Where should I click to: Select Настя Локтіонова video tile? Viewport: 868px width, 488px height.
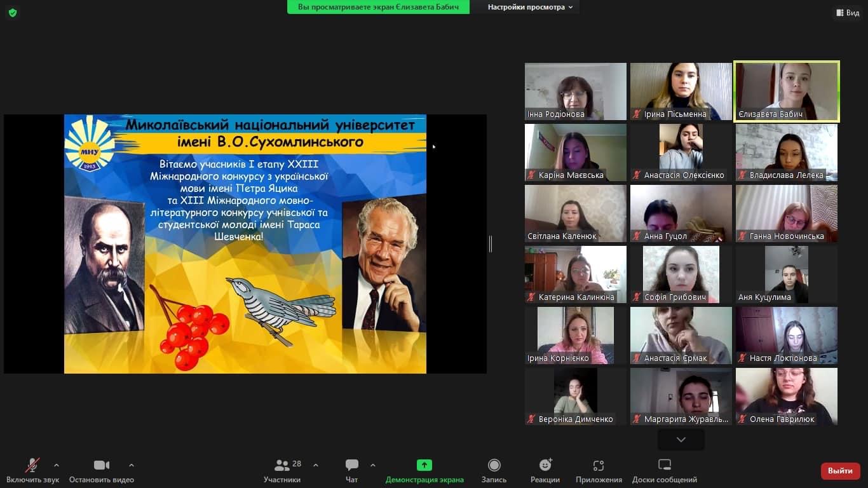click(x=787, y=335)
